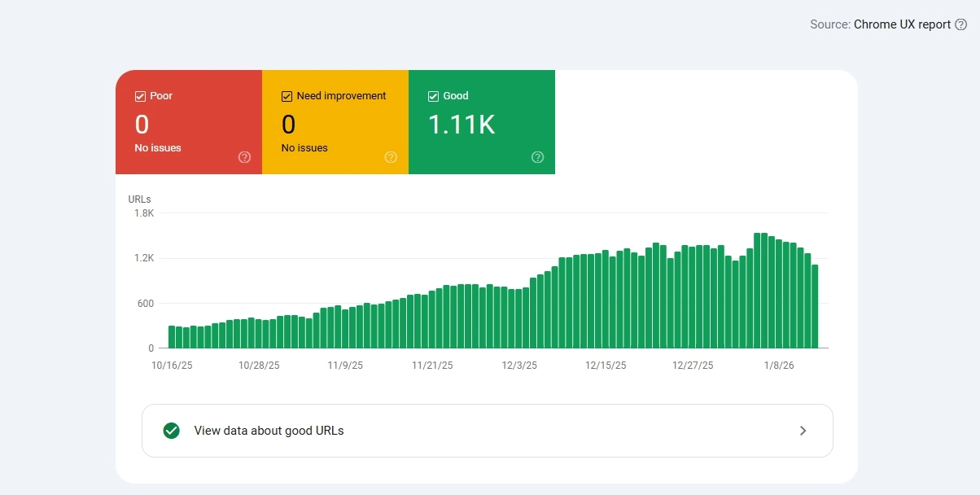Click the URLs axis label on the chart

[139, 199]
